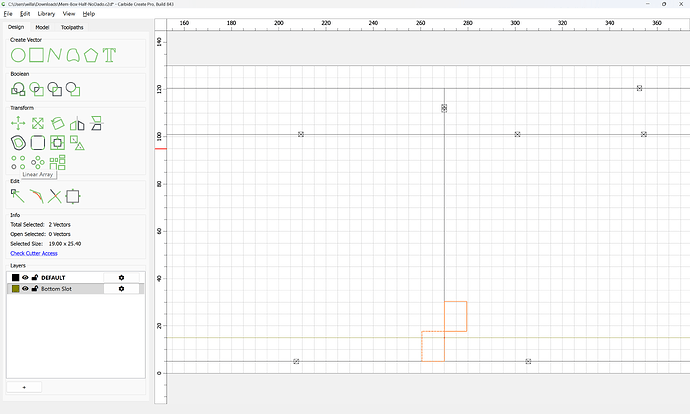Toggle visibility of the DEFAULT layer
Image resolution: width=690 pixels, height=414 pixels.
click(x=25, y=278)
